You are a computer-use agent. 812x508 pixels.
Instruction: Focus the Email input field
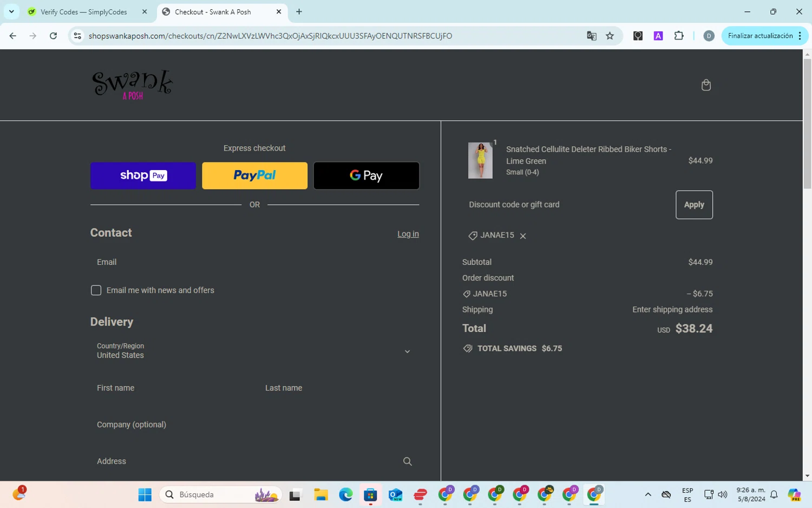tap(254, 262)
